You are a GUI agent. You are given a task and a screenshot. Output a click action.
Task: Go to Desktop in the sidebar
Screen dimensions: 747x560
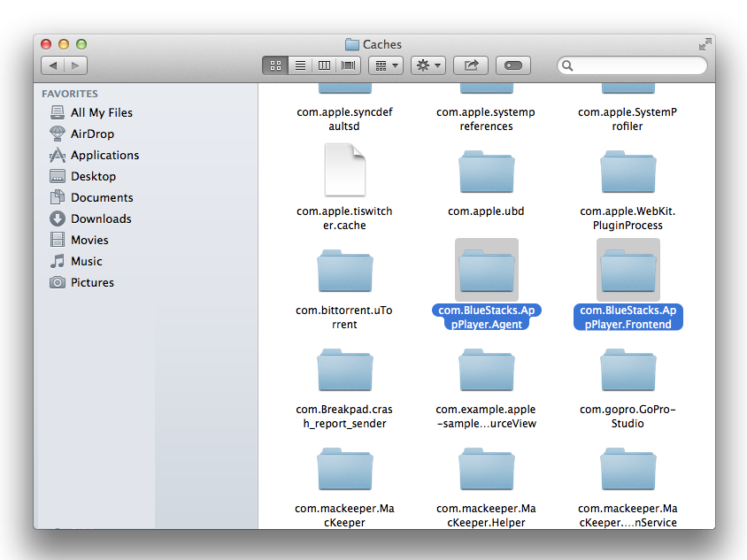coord(83,176)
